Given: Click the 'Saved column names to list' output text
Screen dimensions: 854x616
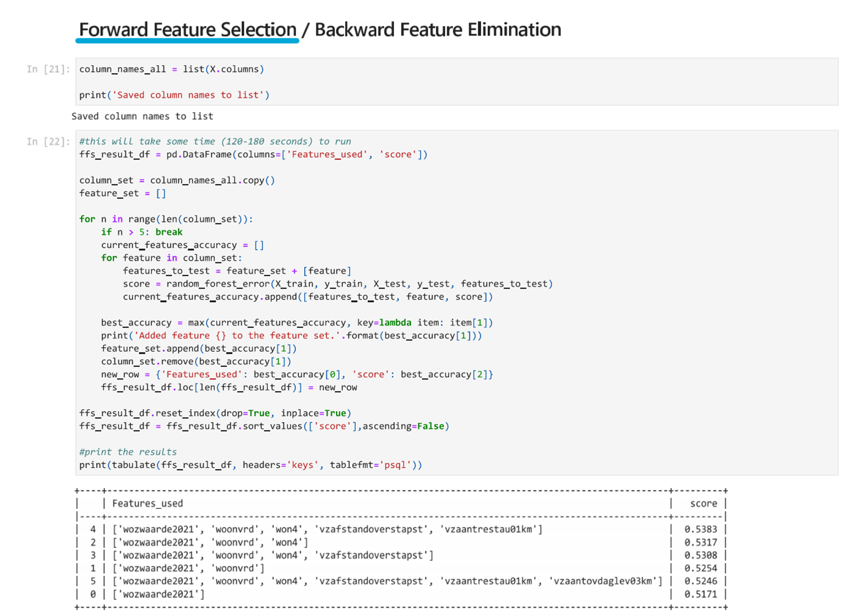Looking at the screenshot, I should pos(142,116).
